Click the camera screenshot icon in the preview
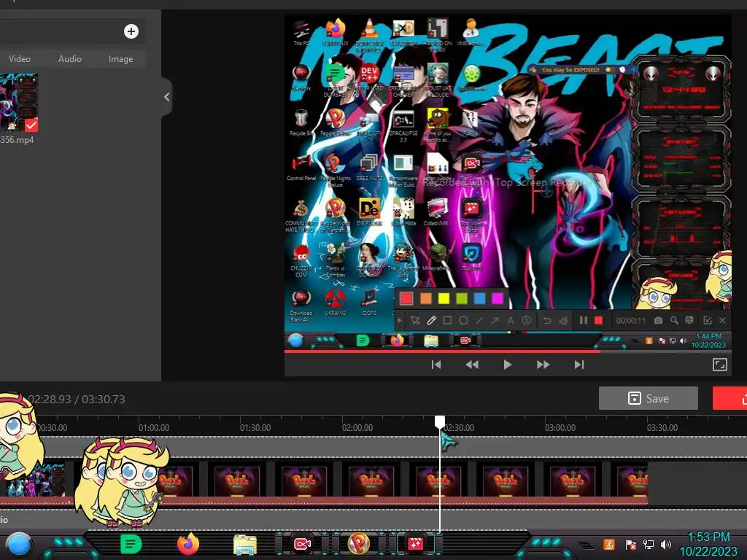 click(658, 321)
